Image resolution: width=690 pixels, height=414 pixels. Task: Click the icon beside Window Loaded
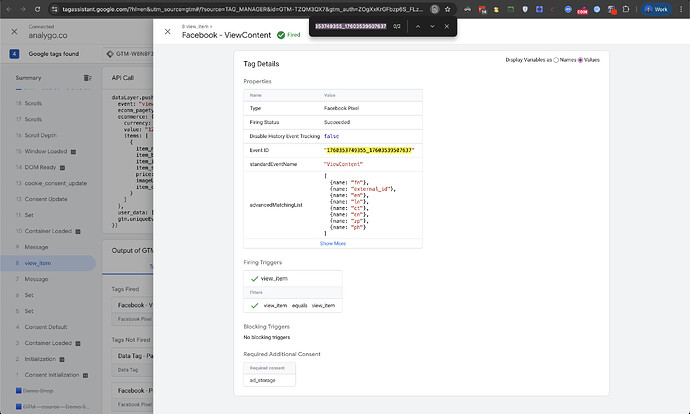click(73, 152)
